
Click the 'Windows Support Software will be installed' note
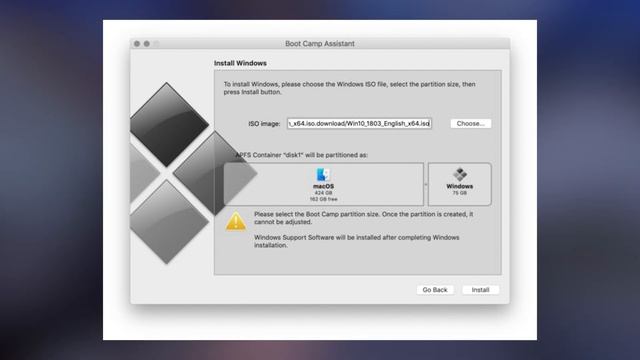[356, 241]
